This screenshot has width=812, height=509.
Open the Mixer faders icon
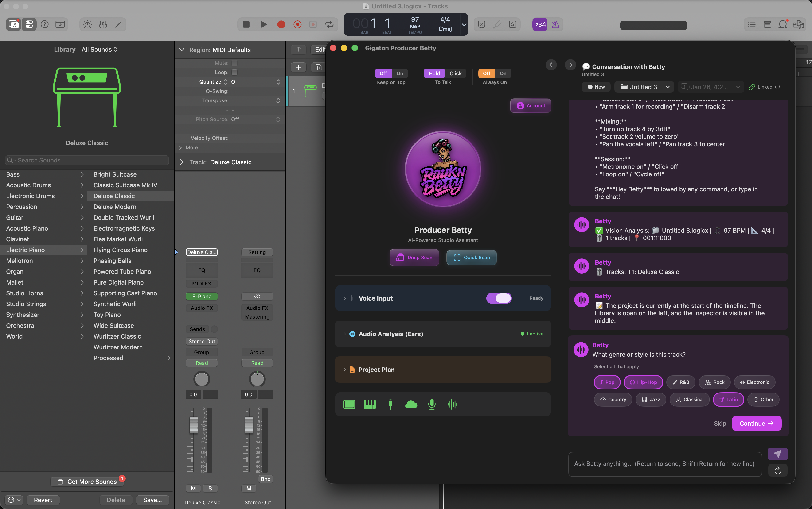click(103, 24)
